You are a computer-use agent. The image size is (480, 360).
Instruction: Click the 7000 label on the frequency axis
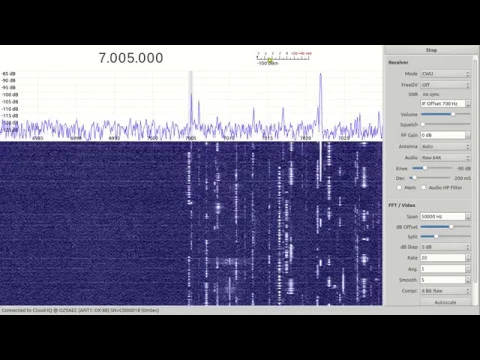coord(153,138)
